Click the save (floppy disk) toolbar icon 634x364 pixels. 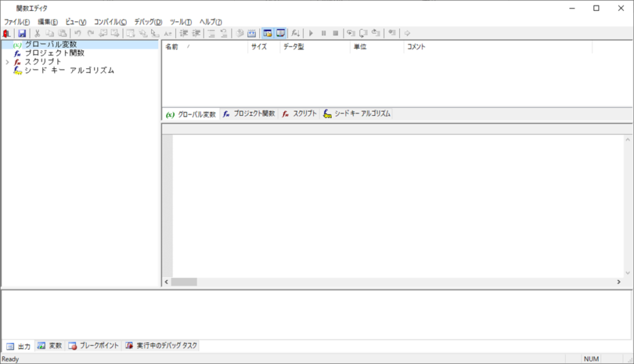(x=22, y=33)
